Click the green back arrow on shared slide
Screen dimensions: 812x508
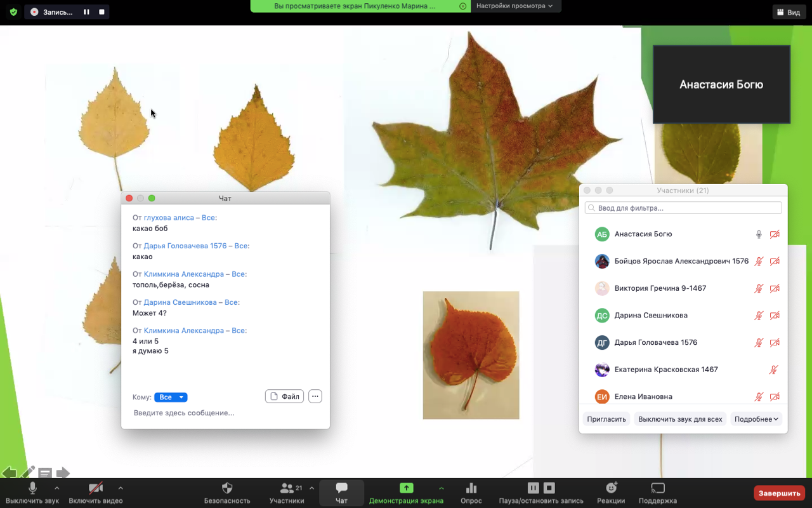pos(9,472)
